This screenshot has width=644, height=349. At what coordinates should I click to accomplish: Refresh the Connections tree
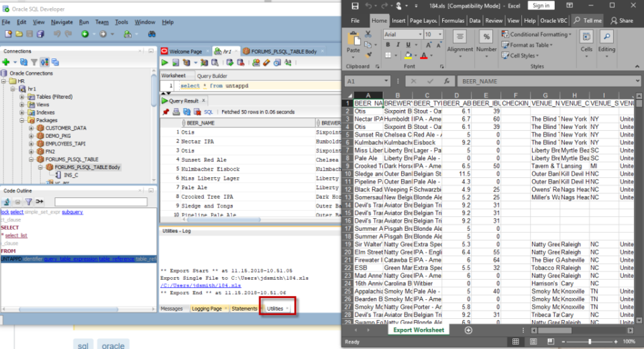[24, 62]
